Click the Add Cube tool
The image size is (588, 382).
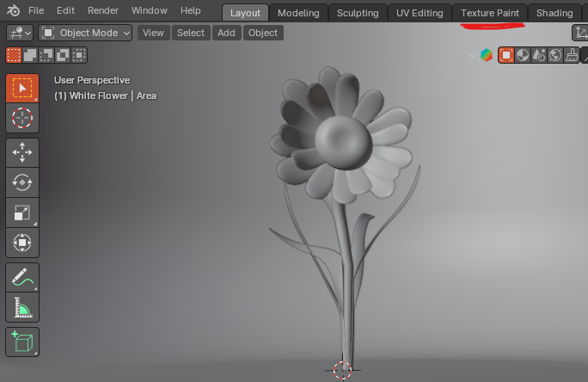(22, 342)
